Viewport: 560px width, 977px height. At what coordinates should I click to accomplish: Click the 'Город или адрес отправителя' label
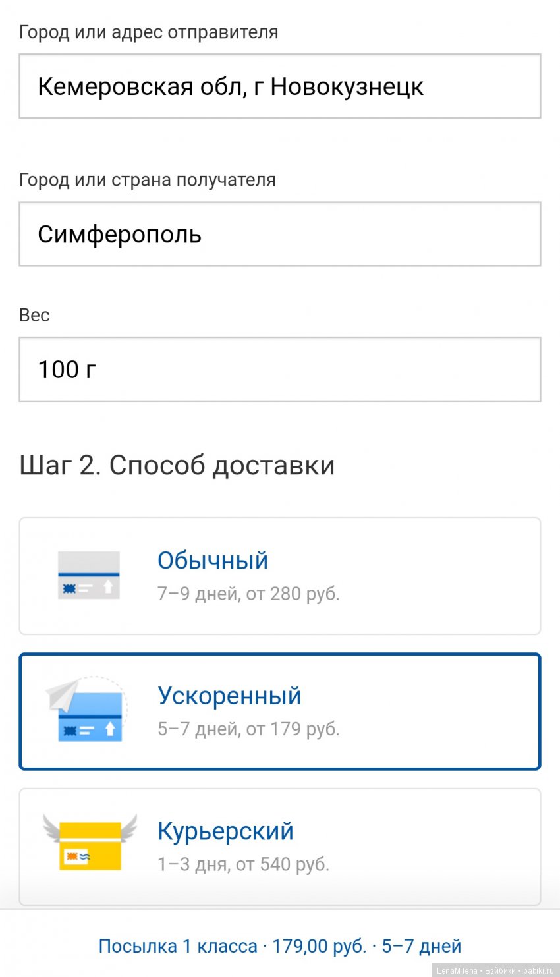[x=148, y=32]
